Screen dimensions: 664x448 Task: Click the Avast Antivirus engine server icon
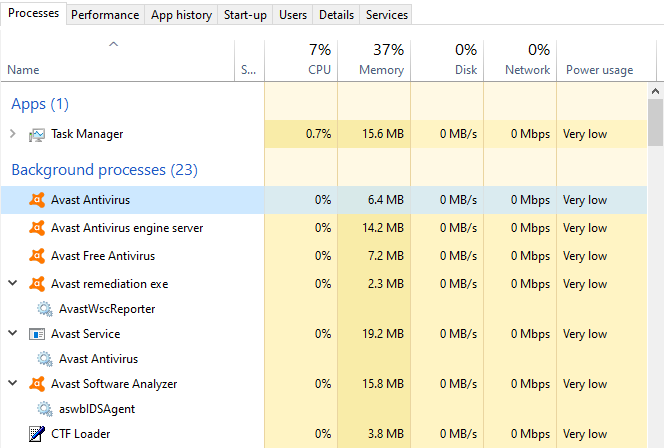click(x=37, y=228)
